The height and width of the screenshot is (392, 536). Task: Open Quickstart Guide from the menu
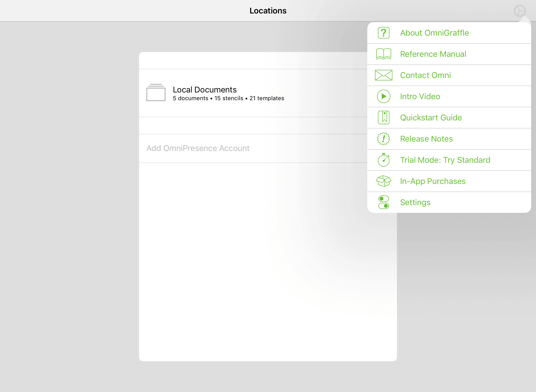pos(431,118)
